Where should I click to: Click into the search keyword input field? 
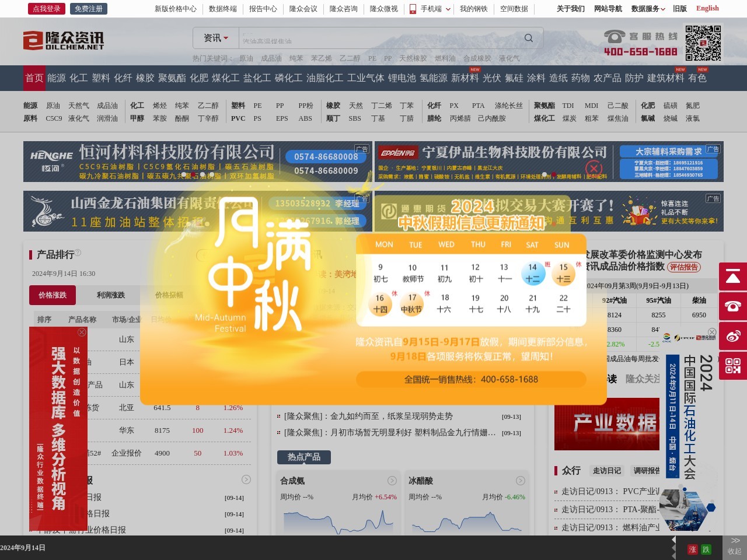[379, 38]
